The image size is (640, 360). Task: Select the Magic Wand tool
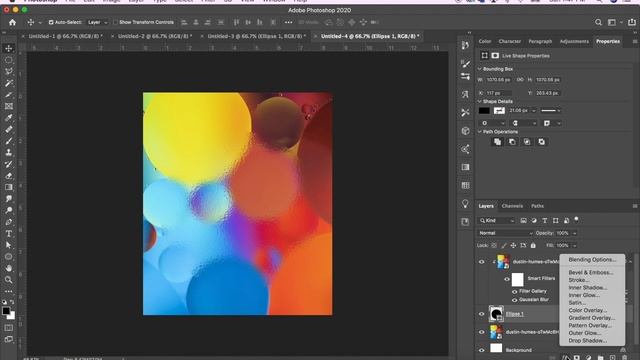click(x=9, y=83)
